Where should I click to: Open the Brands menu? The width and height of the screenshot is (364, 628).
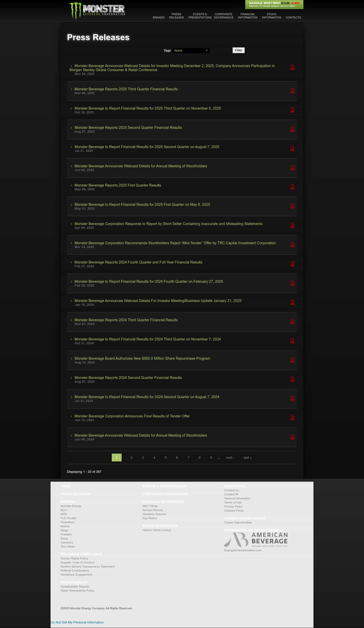(x=158, y=17)
